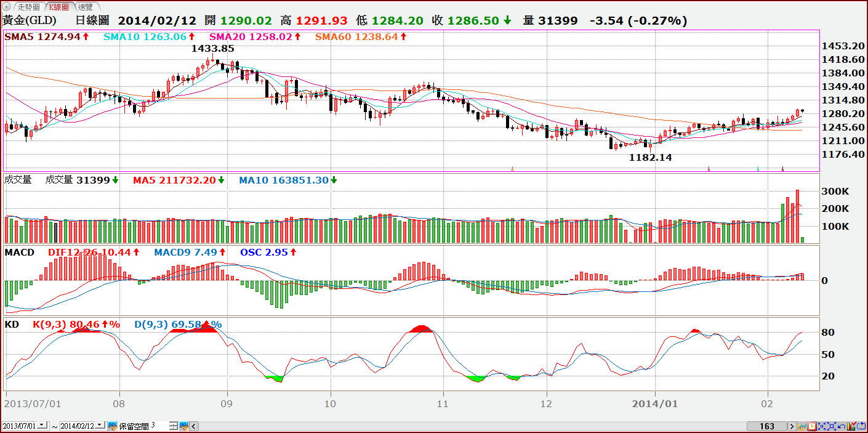Screen dimensions: 868x433
Task: Click the MACD panel title
Action: 20,253
